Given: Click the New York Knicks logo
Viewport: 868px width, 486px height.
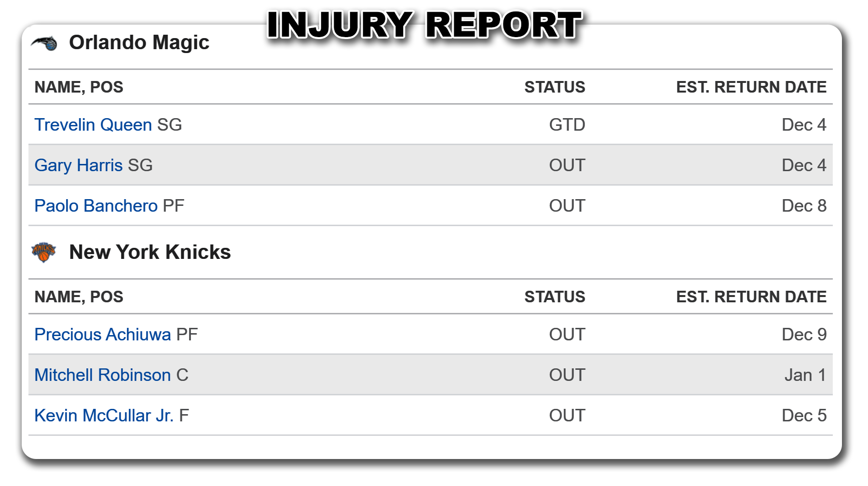Looking at the screenshot, I should coord(43,252).
